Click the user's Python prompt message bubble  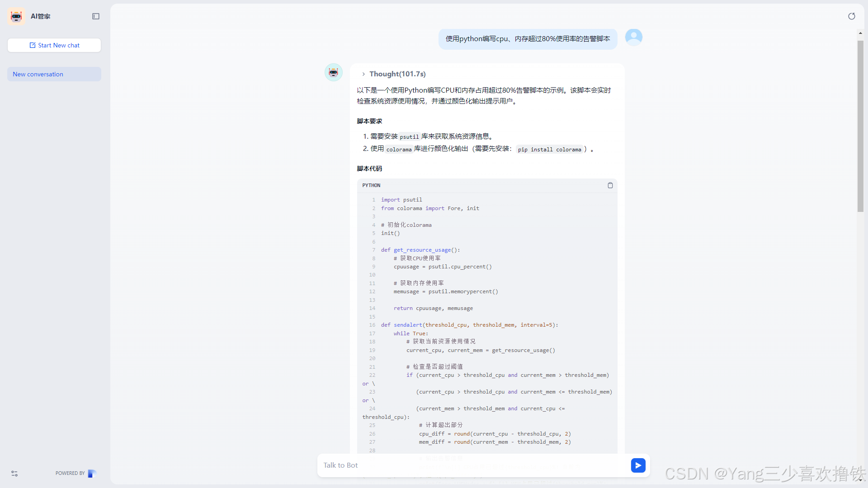528,39
